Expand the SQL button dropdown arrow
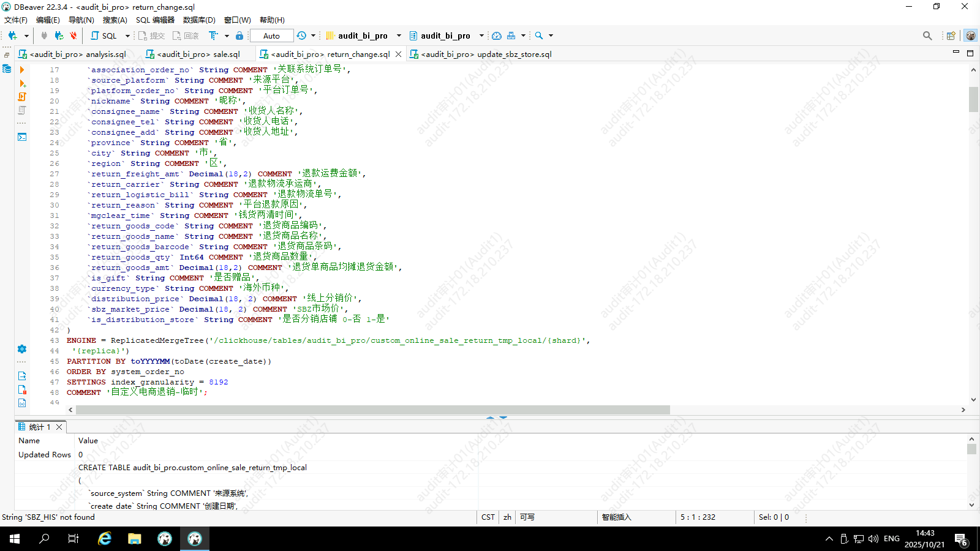The height and width of the screenshot is (551, 980). [127, 36]
